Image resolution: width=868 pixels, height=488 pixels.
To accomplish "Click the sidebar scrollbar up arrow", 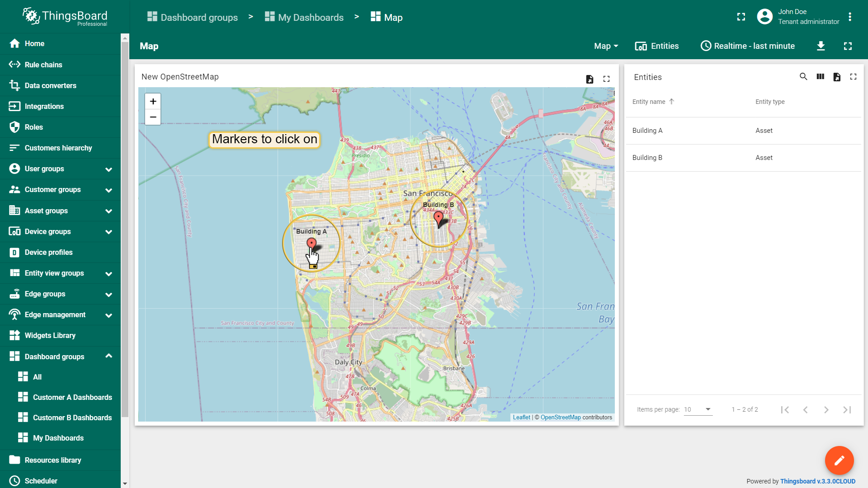I will [125, 38].
